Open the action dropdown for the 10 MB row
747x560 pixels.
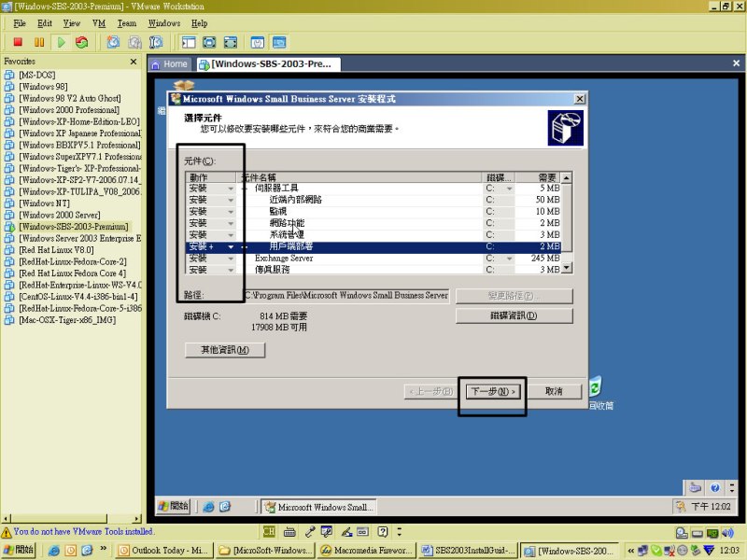(231, 212)
